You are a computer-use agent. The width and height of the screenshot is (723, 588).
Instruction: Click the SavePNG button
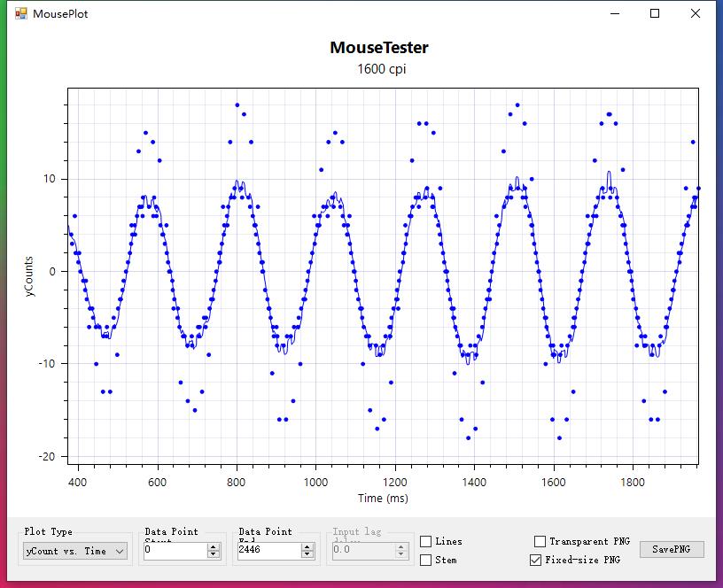[672, 549]
